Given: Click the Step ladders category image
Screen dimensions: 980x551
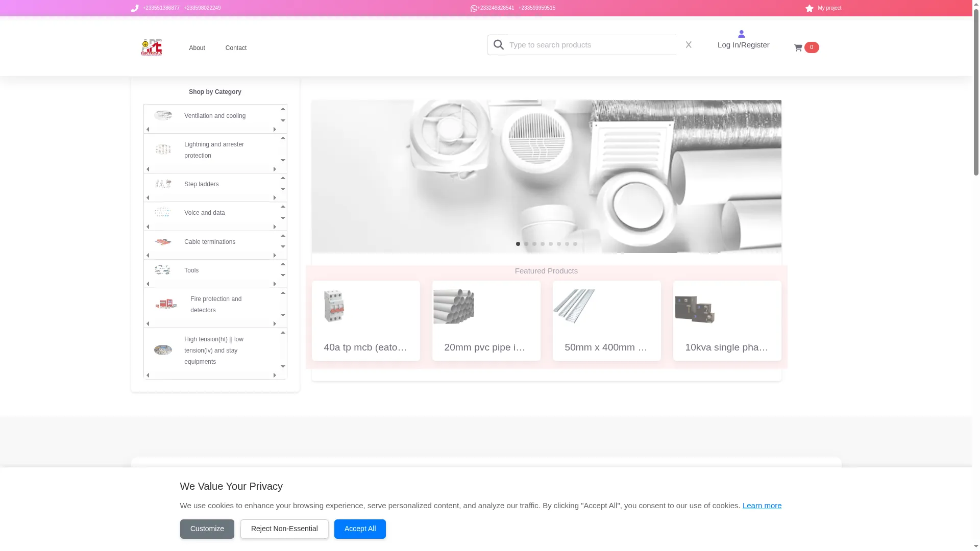Looking at the screenshot, I should [163, 184].
